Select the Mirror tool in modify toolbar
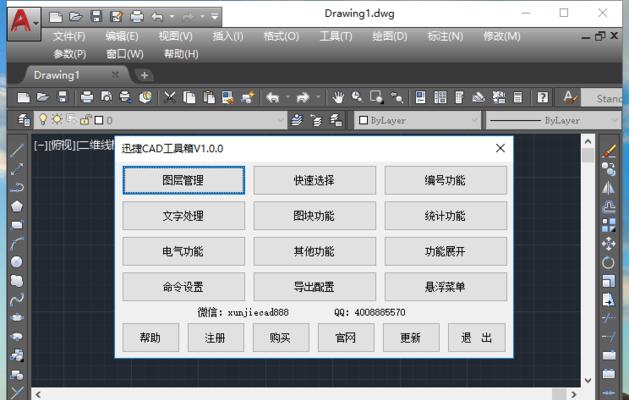 [609, 188]
